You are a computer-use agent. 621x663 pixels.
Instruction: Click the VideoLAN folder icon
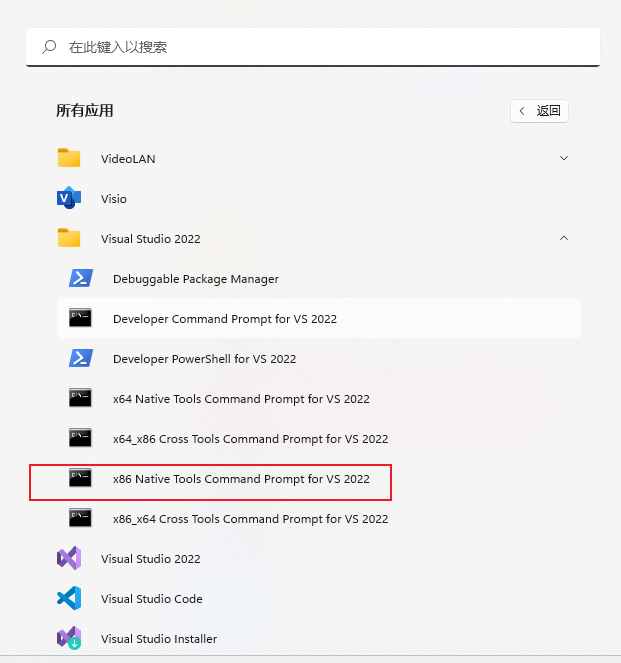(x=69, y=158)
